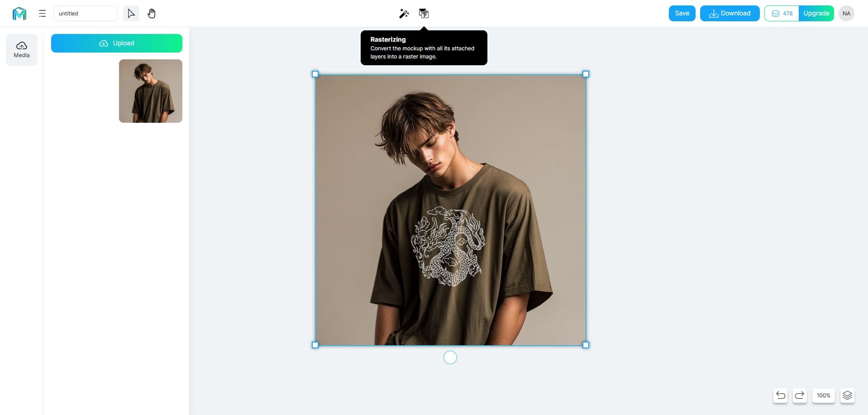Viewport: 868px width, 415px height.
Task: Click the untitled project name field
Action: click(86, 14)
